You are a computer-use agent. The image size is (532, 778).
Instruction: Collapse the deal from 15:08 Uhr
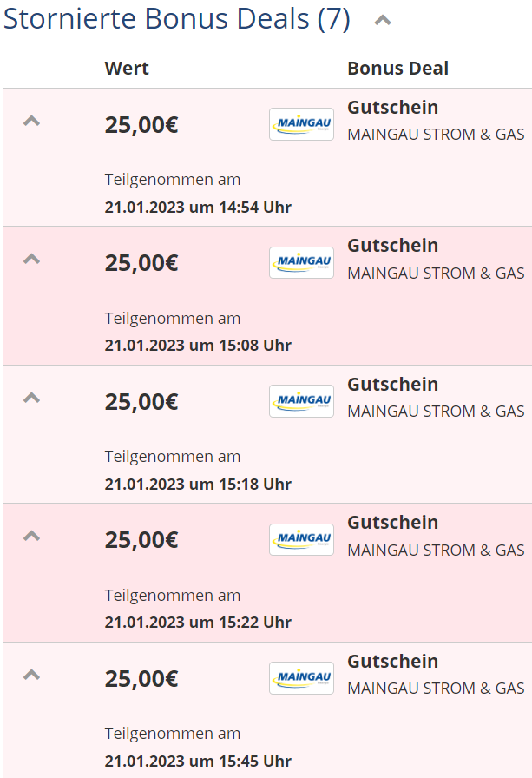click(32, 259)
